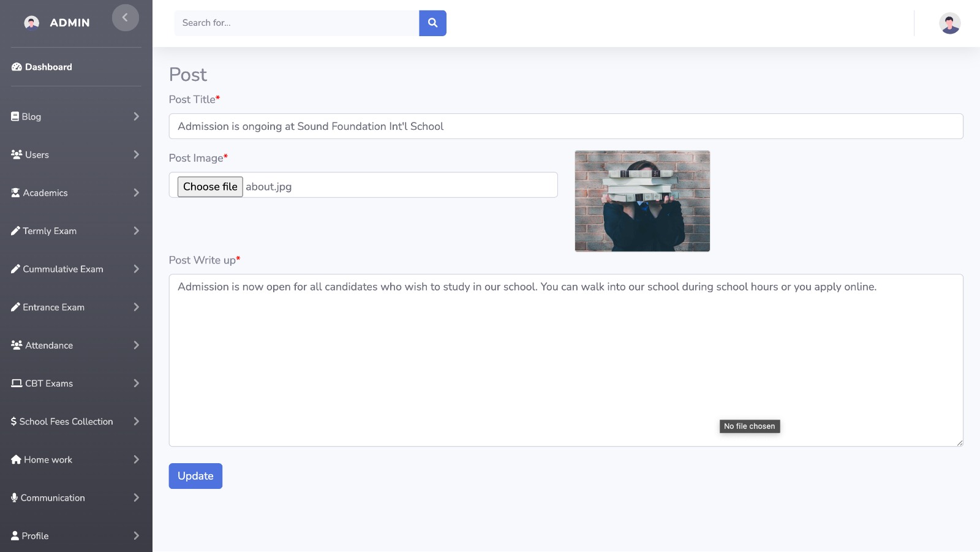Click the Termly Exam pencil icon
Viewport: 980px width, 552px height.
coord(15,231)
